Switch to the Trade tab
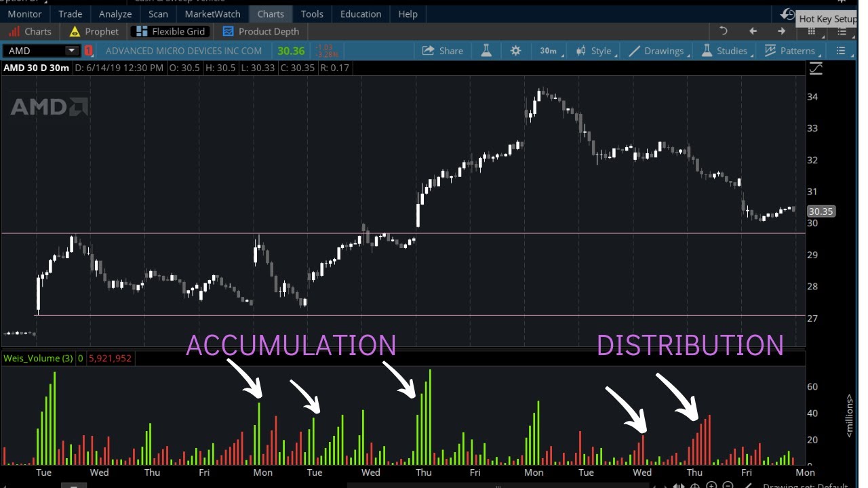 point(71,14)
